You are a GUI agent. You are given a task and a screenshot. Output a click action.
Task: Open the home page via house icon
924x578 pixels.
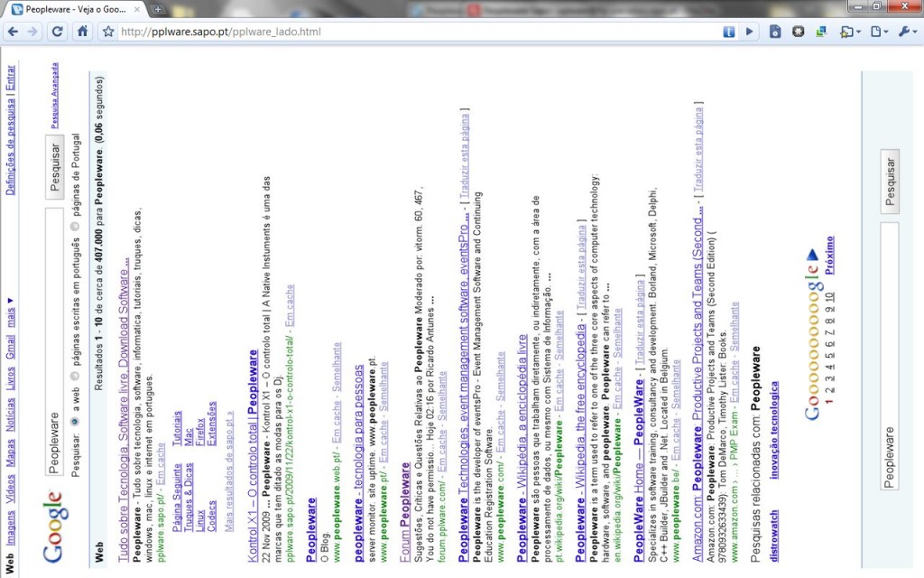coord(82,32)
